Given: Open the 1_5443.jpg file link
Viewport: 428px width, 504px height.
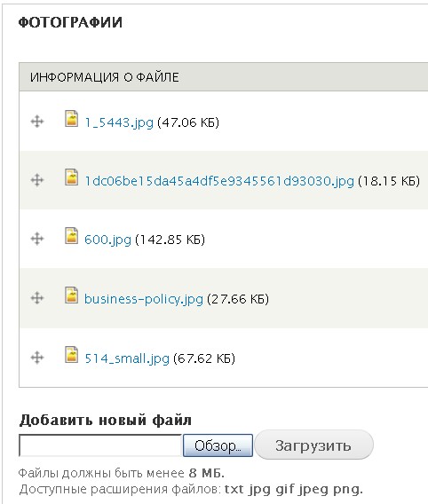Looking at the screenshot, I should click(x=119, y=122).
